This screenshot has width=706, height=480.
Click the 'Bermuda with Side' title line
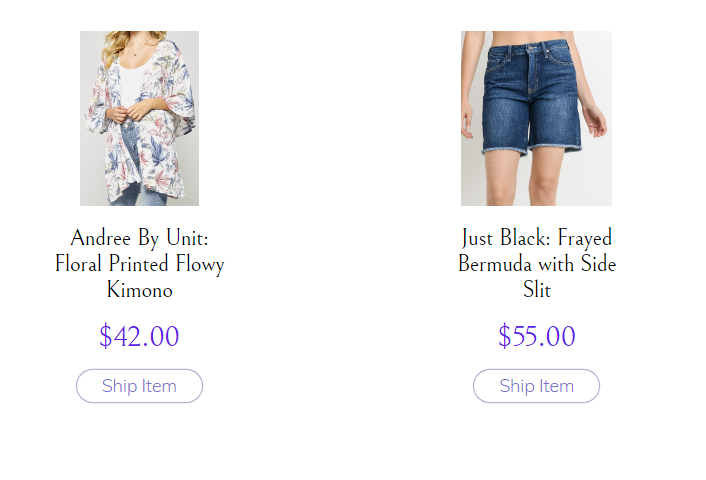point(536,264)
